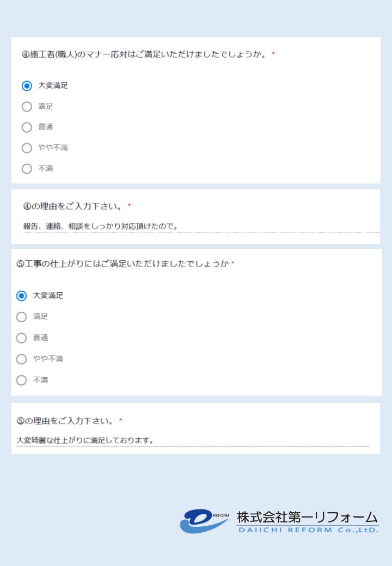Click DAIICHI REFORM Co.,Ltd. English text

click(x=308, y=530)
